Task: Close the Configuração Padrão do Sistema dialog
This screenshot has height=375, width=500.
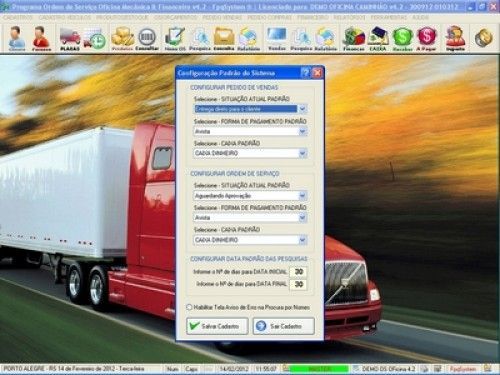Action: pyautogui.click(x=317, y=73)
